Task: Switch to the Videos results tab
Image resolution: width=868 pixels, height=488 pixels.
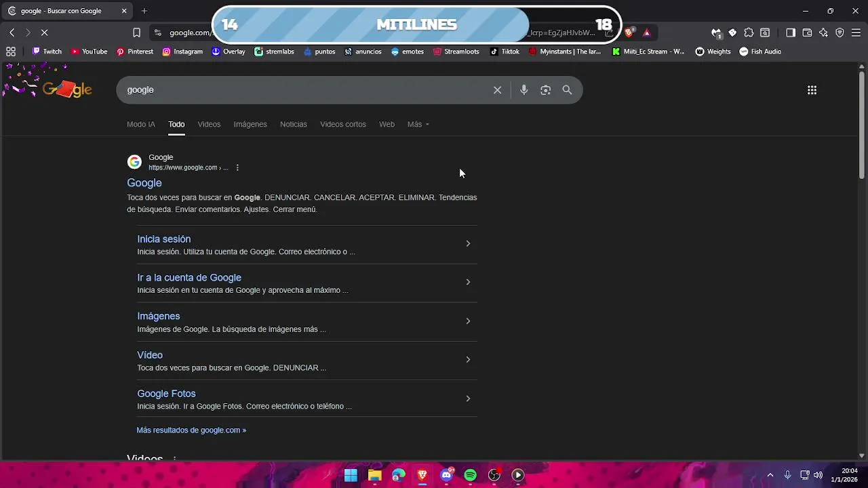Action: click(209, 125)
